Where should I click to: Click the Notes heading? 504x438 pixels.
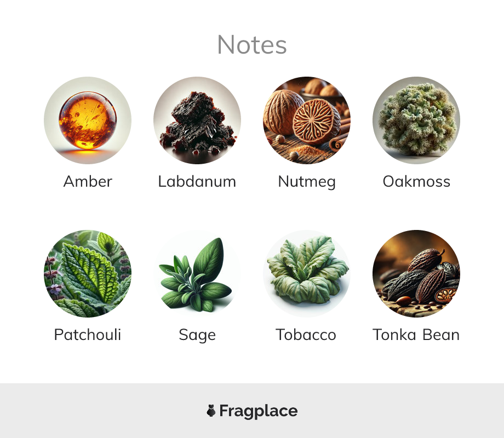(x=252, y=45)
